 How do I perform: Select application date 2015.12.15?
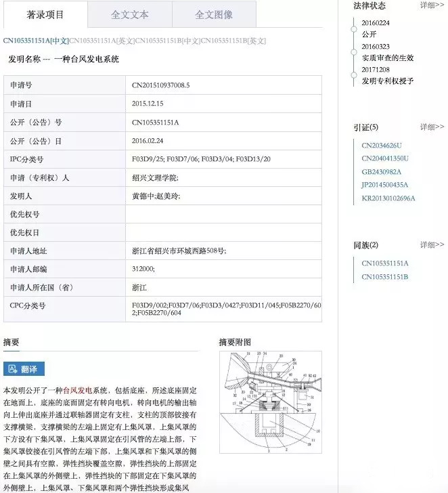(x=148, y=104)
